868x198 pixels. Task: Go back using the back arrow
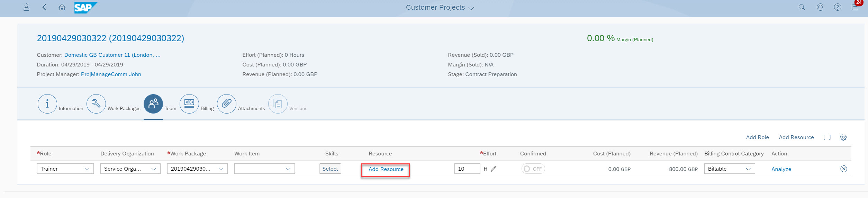coord(44,7)
